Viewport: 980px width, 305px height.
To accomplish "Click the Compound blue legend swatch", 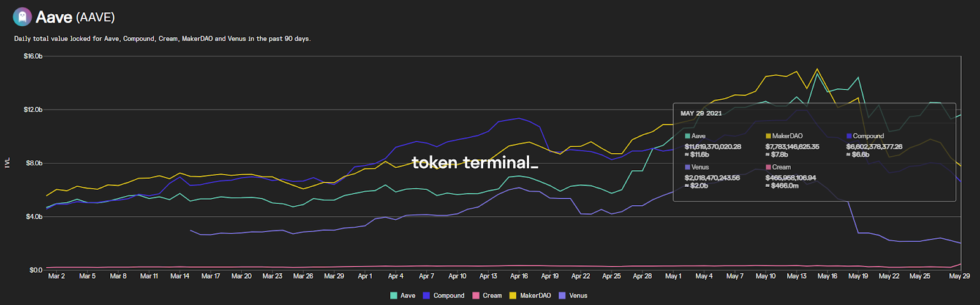I will (x=426, y=296).
